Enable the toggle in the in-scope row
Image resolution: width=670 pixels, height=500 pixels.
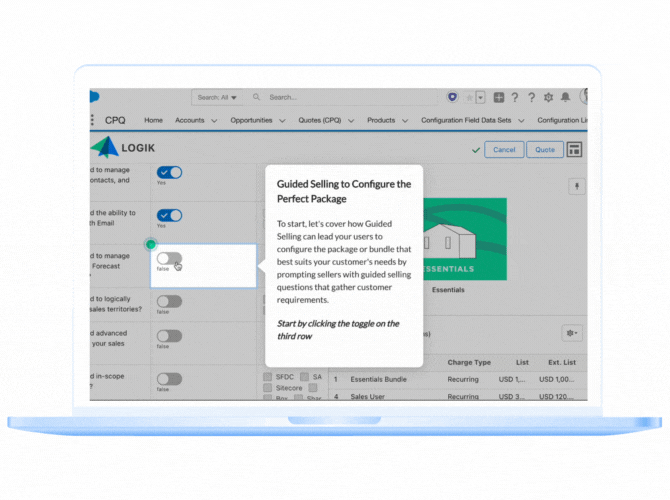[x=170, y=379]
